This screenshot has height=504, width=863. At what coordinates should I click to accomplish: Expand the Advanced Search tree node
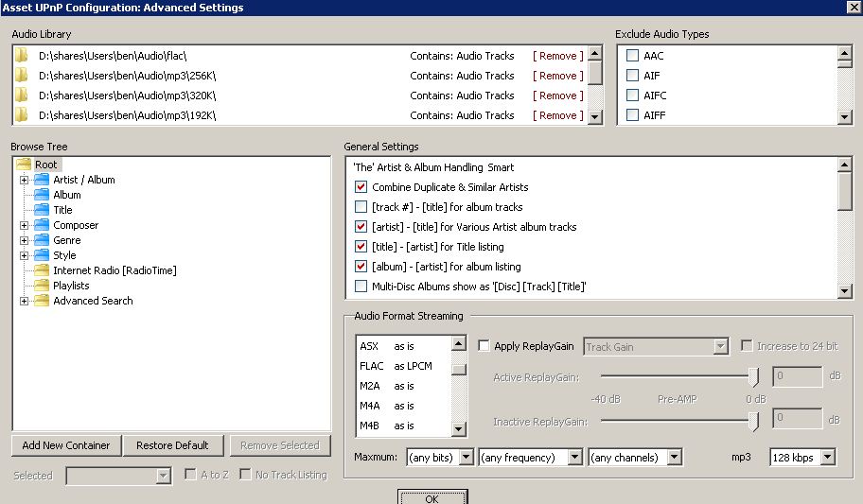[25, 301]
